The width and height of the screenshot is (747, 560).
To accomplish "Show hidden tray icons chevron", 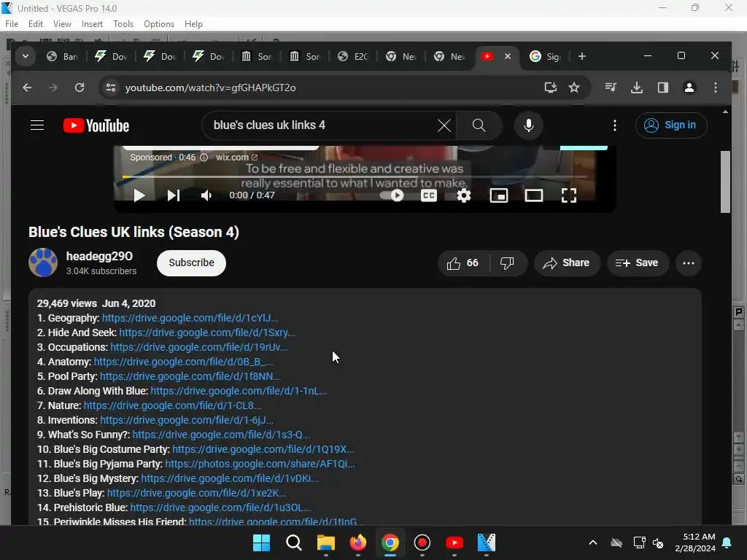I will tap(592, 542).
